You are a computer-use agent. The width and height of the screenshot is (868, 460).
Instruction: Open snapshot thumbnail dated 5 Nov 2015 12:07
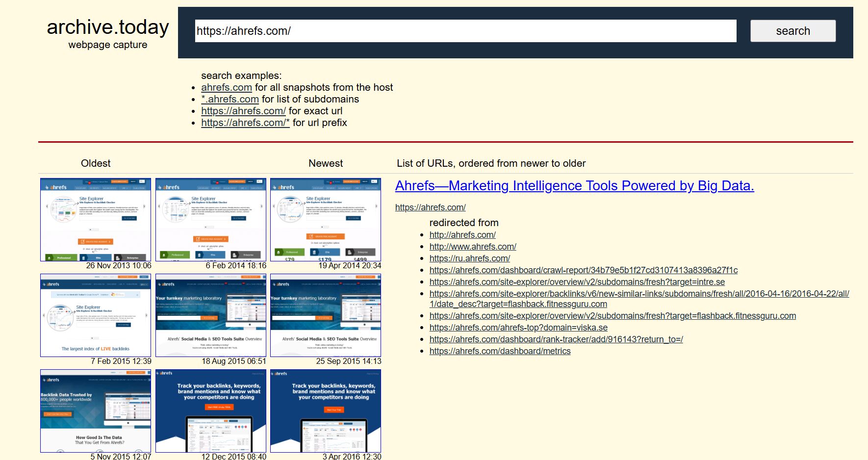point(96,411)
